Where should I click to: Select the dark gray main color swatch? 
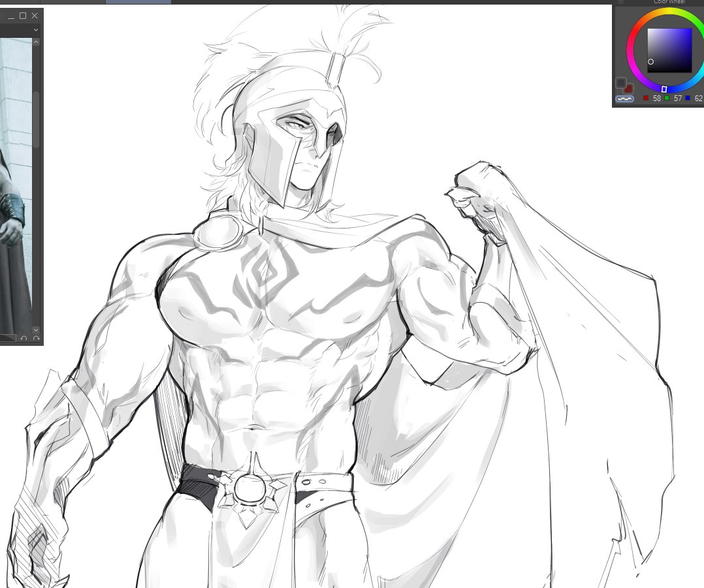coord(621,82)
